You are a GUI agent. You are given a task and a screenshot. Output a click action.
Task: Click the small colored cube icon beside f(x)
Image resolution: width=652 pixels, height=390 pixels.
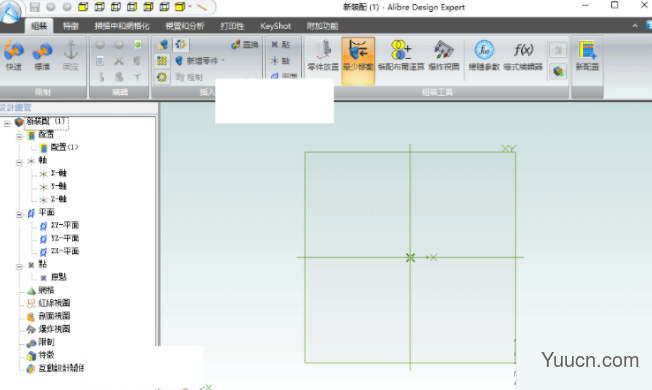click(x=558, y=72)
